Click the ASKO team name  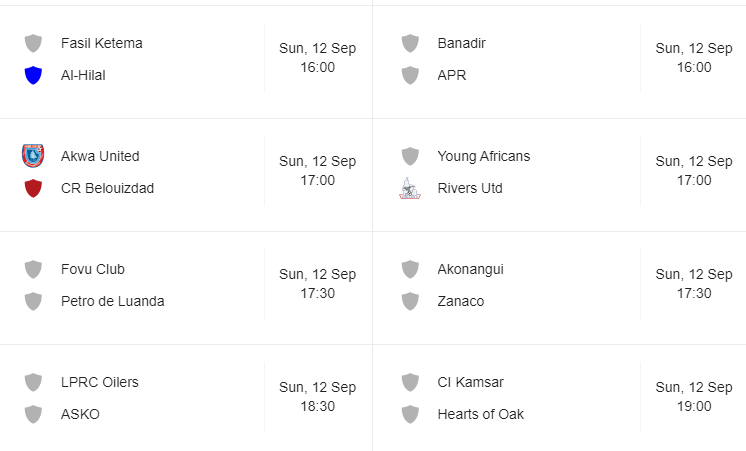click(80, 414)
